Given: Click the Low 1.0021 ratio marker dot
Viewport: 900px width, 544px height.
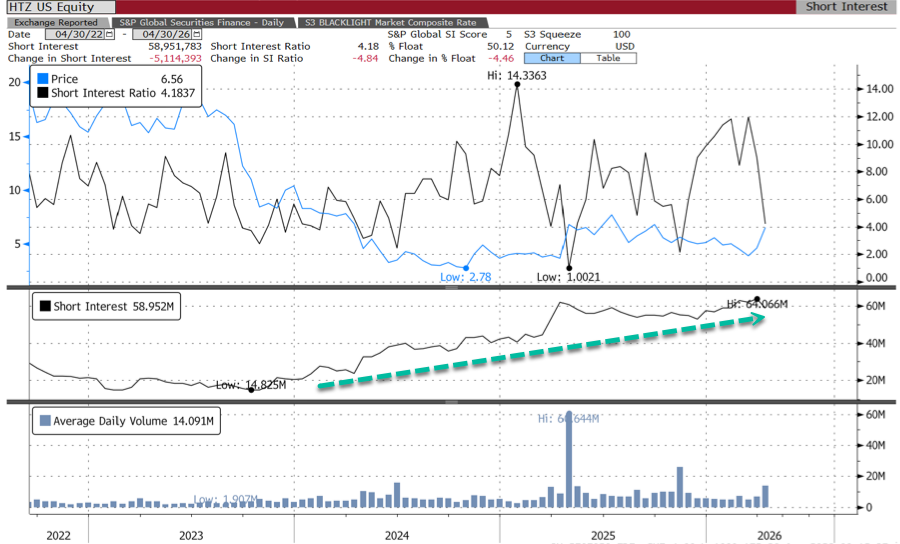Looking at the screenshot, I should [569, 267].
